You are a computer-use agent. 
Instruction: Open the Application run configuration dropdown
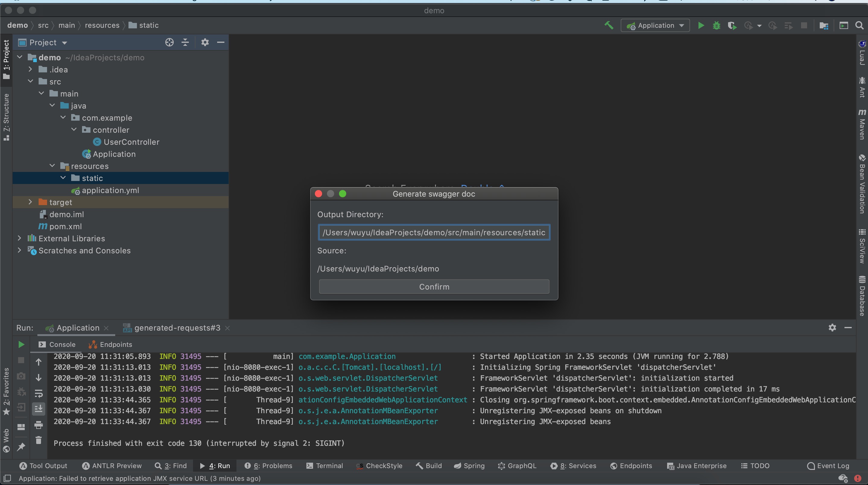click(655, 26)
